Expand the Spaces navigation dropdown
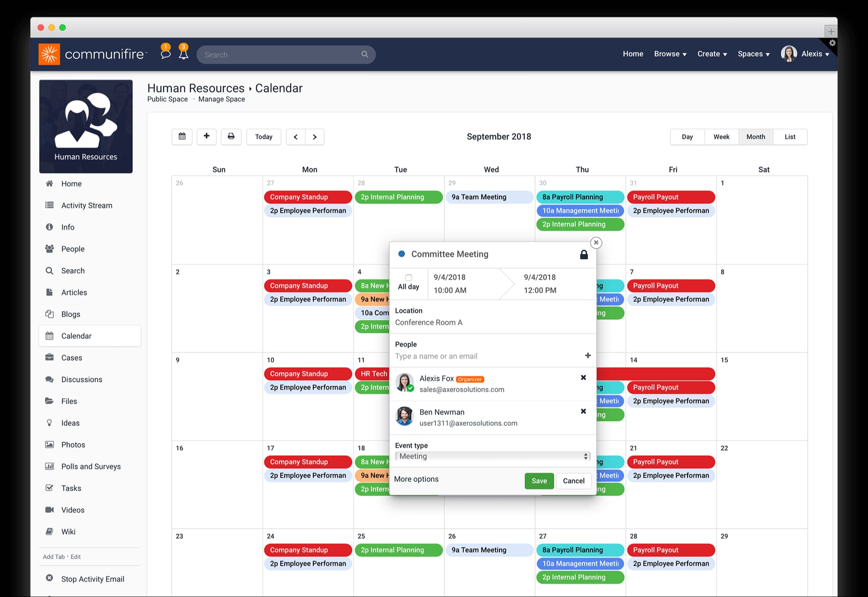The height and width of the screenshot is (597, 868). [754, 54]
